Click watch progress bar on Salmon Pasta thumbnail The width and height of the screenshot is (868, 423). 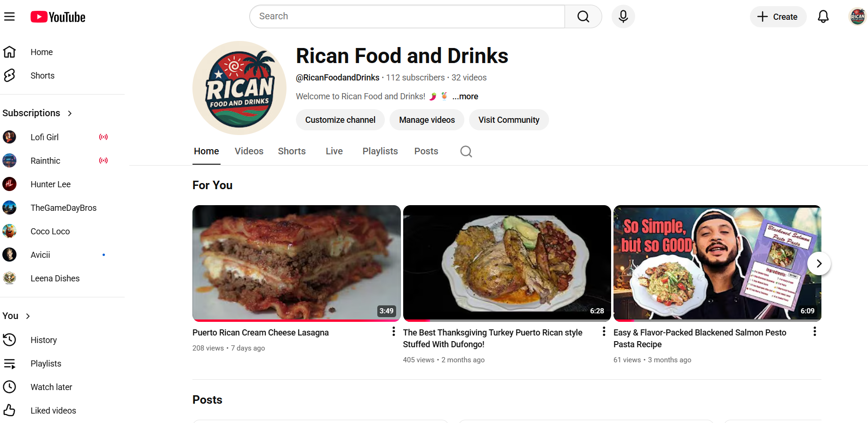pos(717,320)
